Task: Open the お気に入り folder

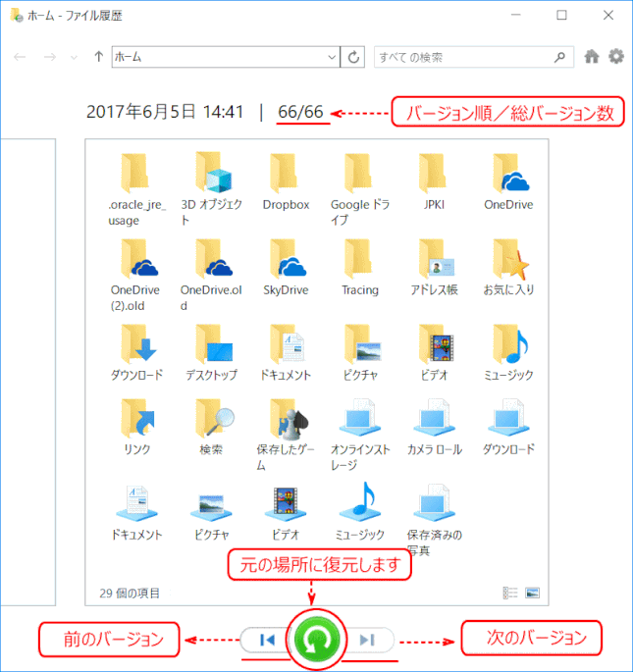Action: point(508,268)
